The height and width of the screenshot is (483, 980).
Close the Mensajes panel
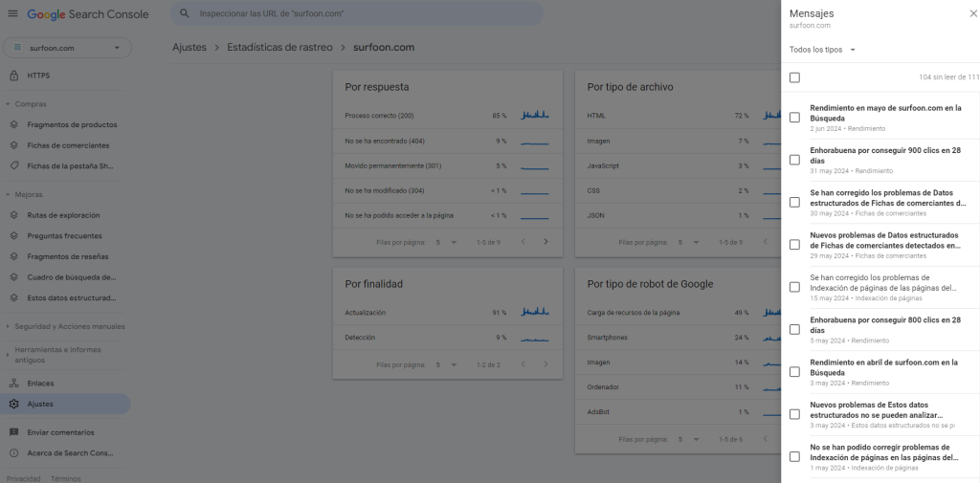(962, 14)
